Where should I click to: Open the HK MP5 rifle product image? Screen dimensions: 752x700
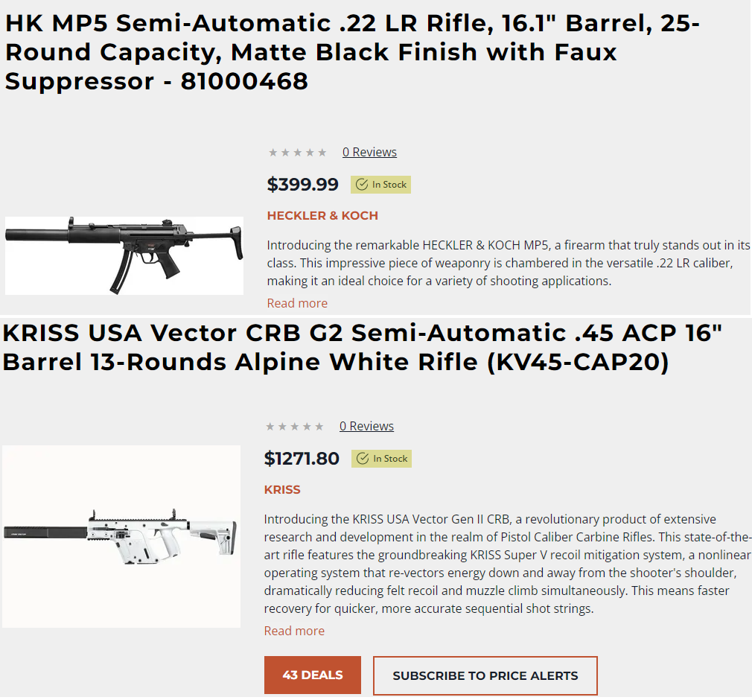click(124, 255)
